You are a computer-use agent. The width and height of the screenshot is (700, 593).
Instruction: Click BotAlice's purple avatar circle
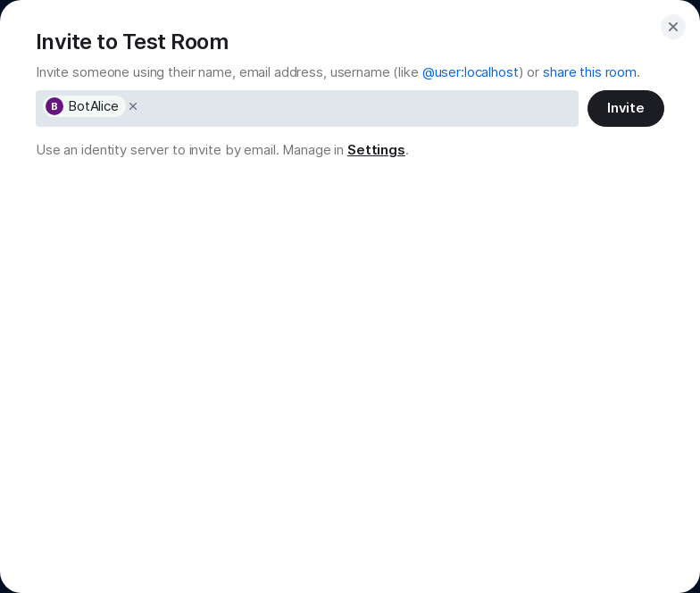click(54, 106)
